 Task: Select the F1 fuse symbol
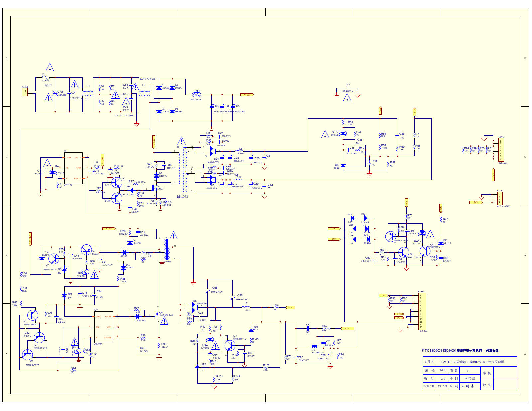(46, 77)
